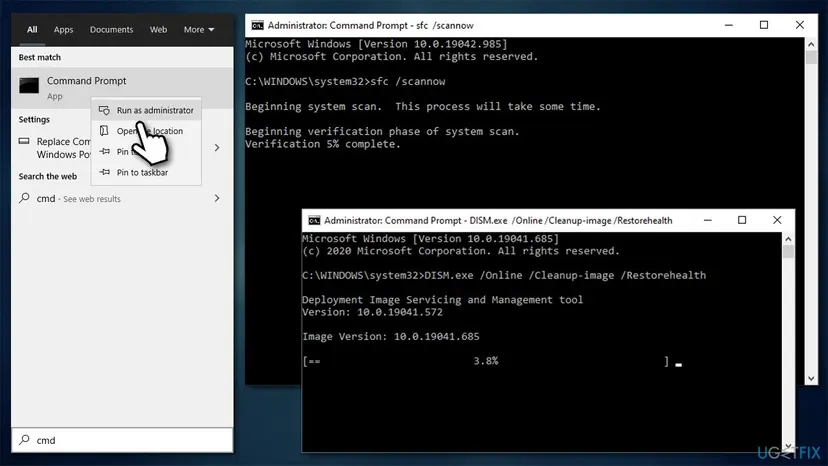Click sfc window scrollbar down arrow
828x466 pixels.
[811, 378]
